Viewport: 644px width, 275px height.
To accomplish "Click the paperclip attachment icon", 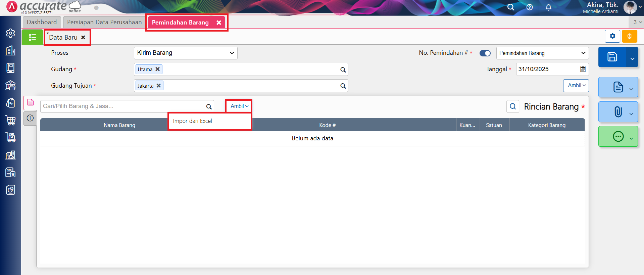I will pyautogui.click(x=618, y=112).
